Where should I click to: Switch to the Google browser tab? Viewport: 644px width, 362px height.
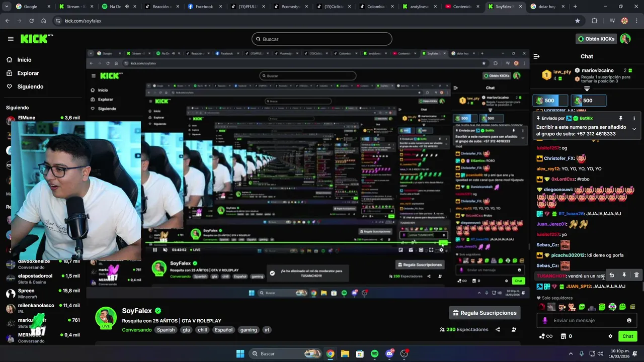click(31, 7)
